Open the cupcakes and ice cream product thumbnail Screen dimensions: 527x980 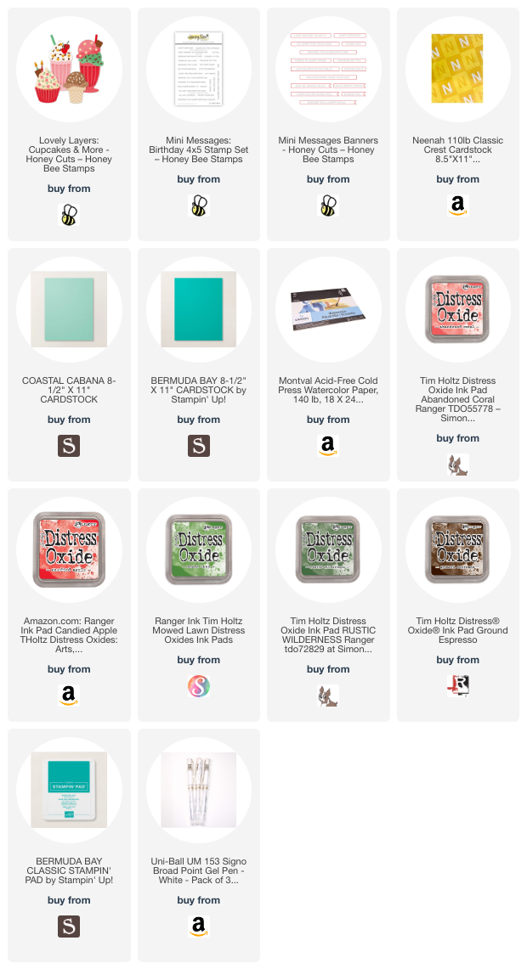69,69
